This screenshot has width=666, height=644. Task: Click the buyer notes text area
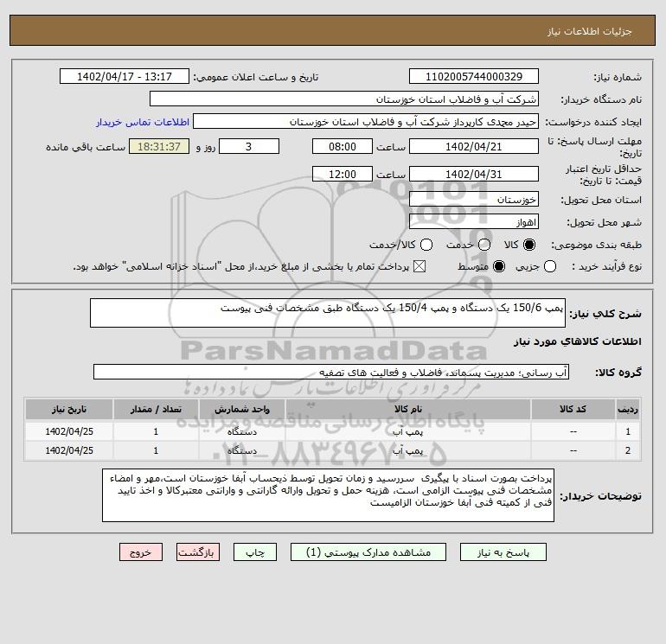[x=328, y=495]
